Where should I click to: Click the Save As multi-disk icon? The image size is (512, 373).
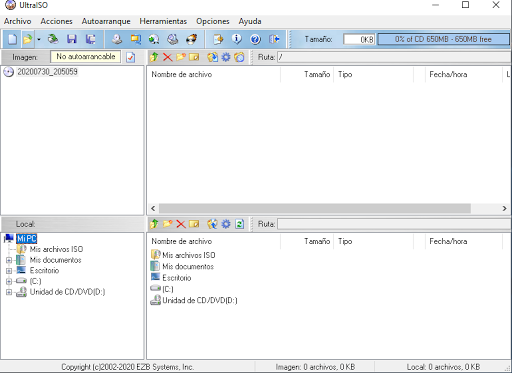[x=90, y=39]
